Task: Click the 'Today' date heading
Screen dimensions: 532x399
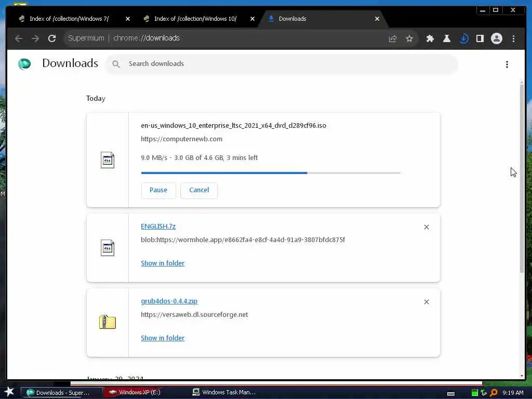Action: point(96,98)
